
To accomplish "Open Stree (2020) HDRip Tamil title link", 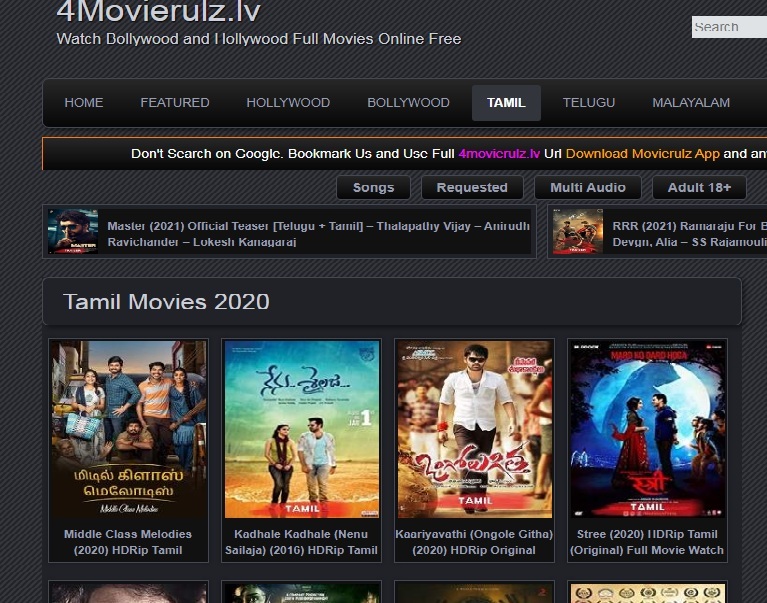I will (647, 542).
